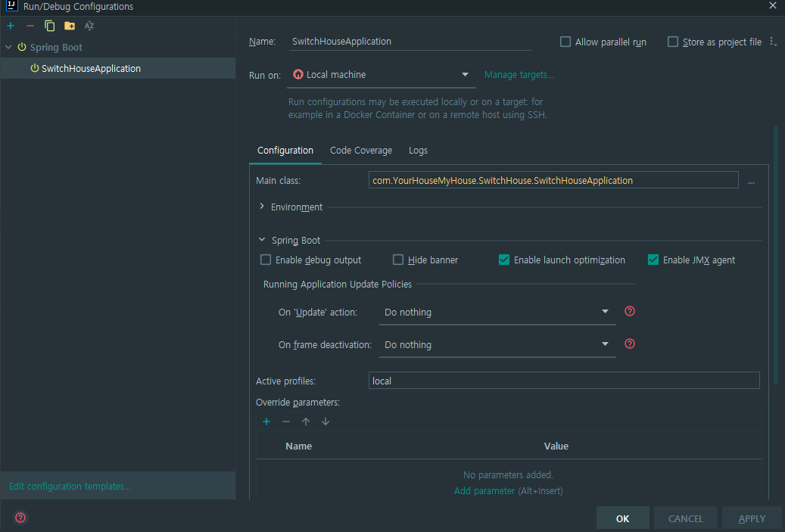Move override parameter up

coord(305,422)
